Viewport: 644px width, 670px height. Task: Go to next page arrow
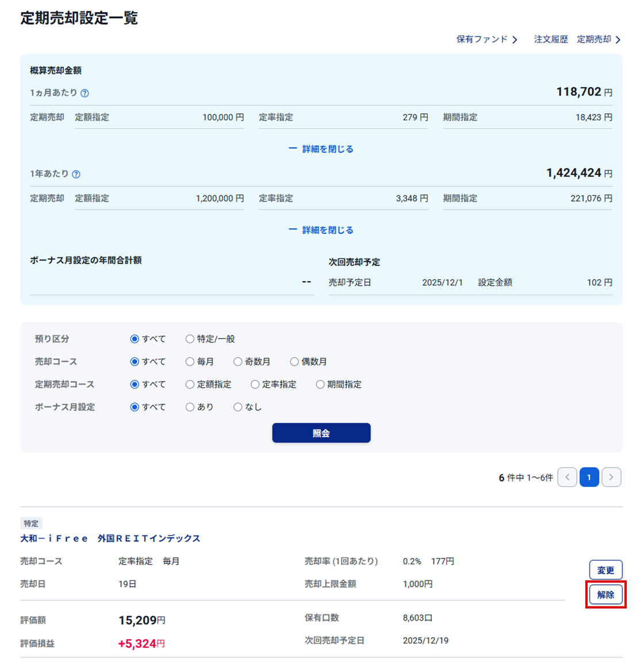click(611, 478)
